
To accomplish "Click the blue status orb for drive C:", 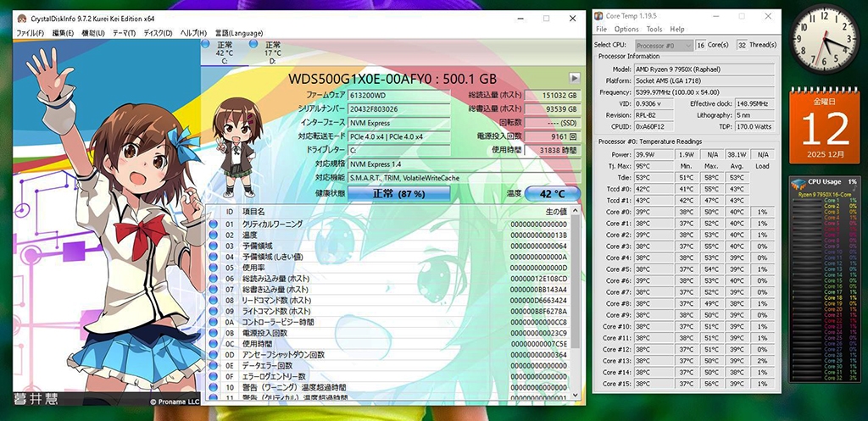I will pos(206,44).
